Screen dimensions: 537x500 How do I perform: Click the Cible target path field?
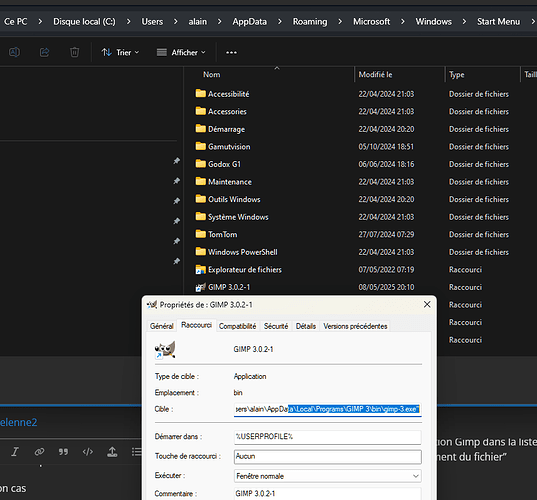click(x=327, y=409)
